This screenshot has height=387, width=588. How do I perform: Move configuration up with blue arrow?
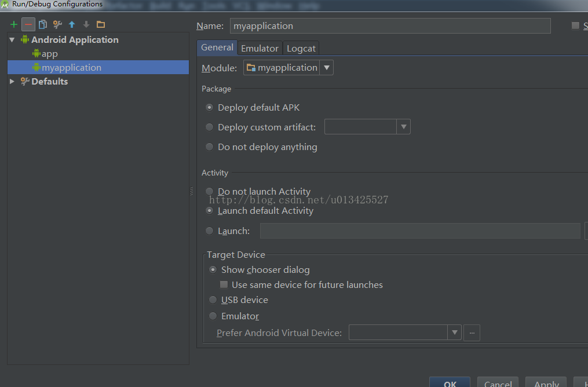tap(72, 25)
